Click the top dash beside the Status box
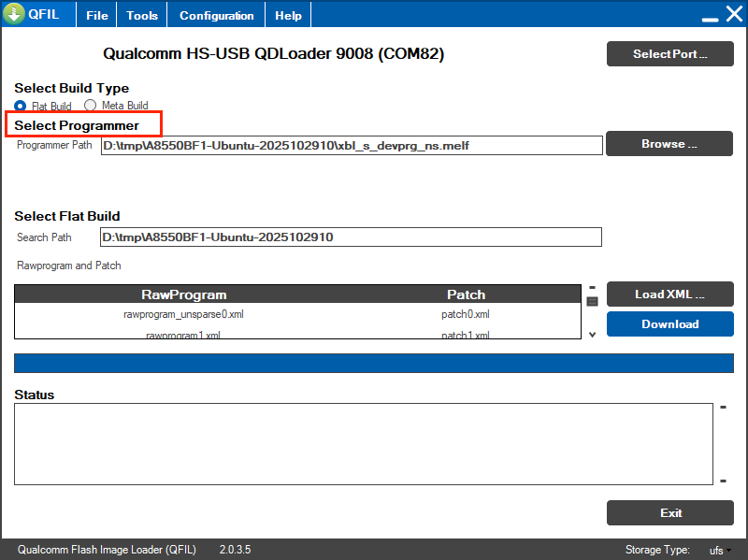 [x=723, y=408]
